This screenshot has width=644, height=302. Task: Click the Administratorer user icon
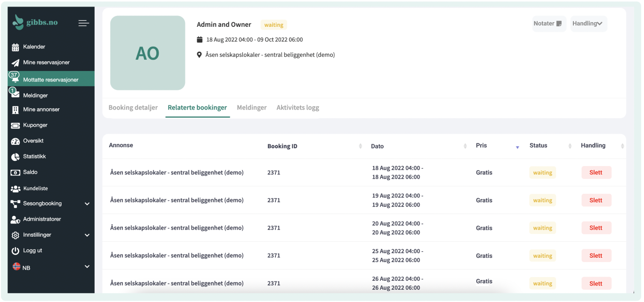(16, 220)
